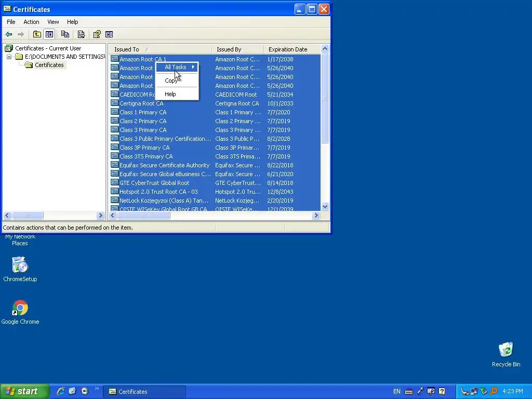Screen dimensions: 532x399
Task: Go up one level with the folder icon
Action: point(37,34)
